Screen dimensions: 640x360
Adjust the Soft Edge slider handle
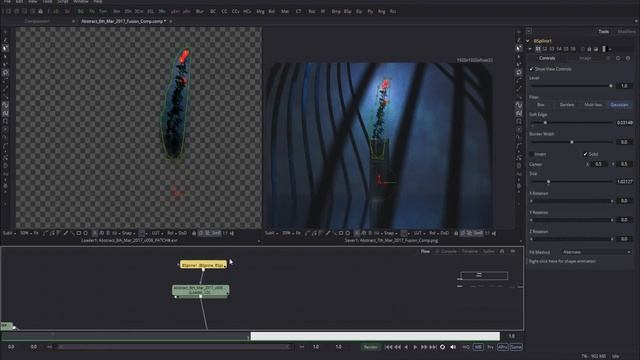click(x=545, y=123)
